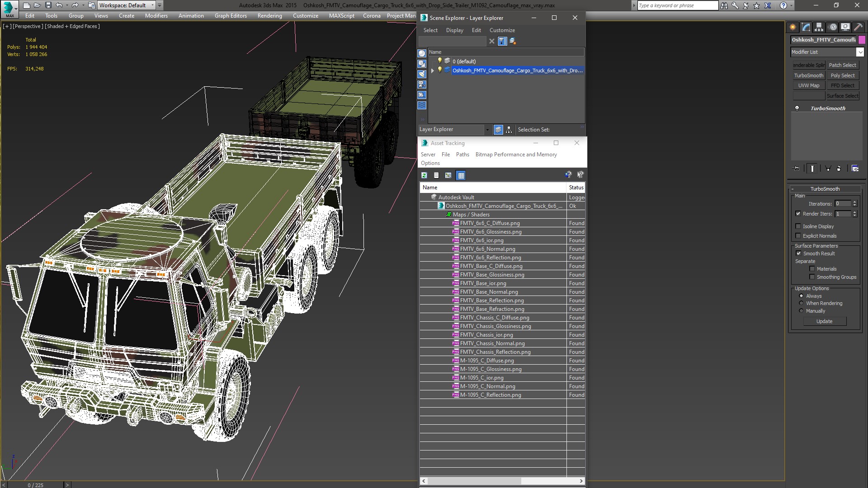Screen dimensions: 868x488
Task: Toggle Display Space Warps filter in Scene Explorer
Action: pyautogui.click(x=422, y=105)
